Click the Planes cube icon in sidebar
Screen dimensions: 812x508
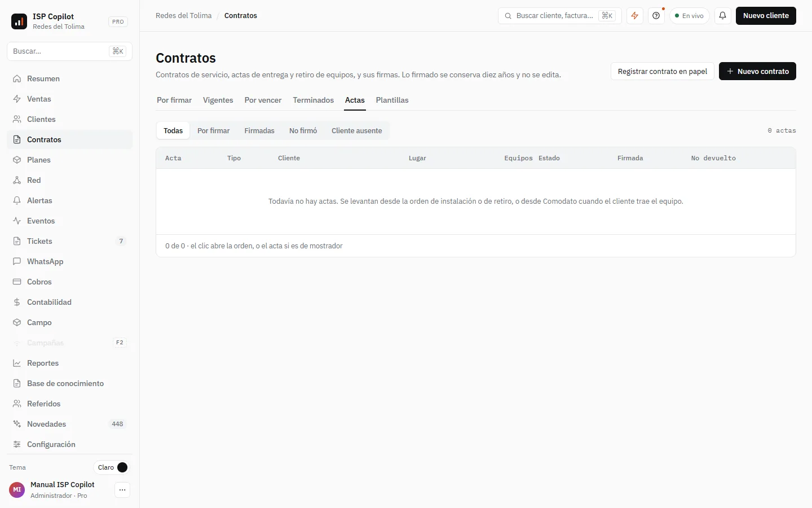tap(17, 160)
